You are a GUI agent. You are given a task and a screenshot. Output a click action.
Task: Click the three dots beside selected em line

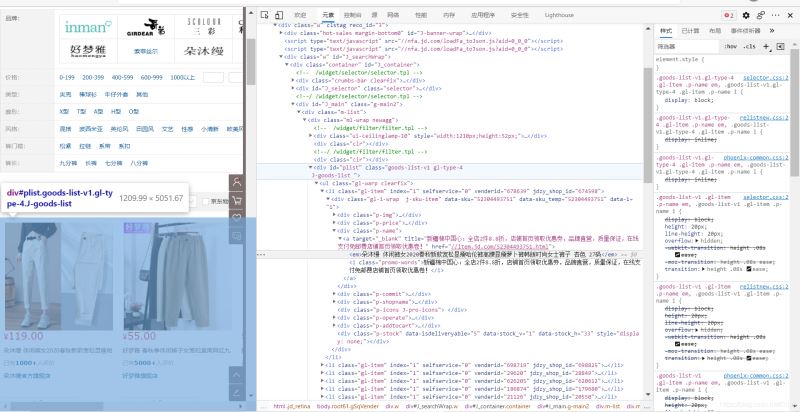[261, 254]
